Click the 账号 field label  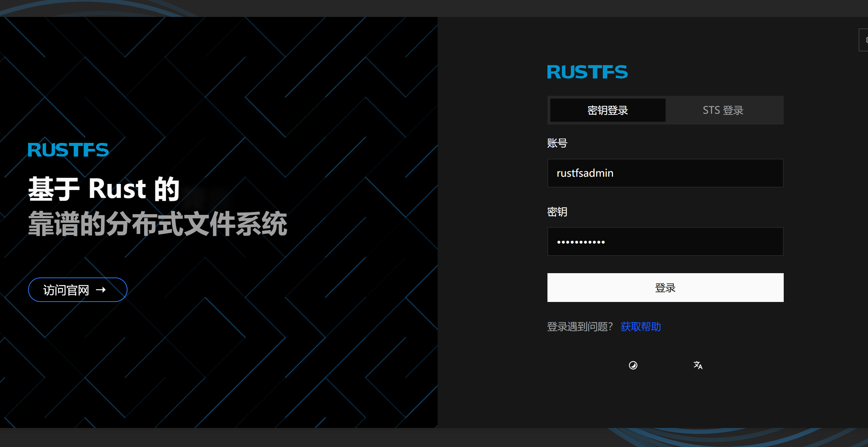[x=557, y=143]
